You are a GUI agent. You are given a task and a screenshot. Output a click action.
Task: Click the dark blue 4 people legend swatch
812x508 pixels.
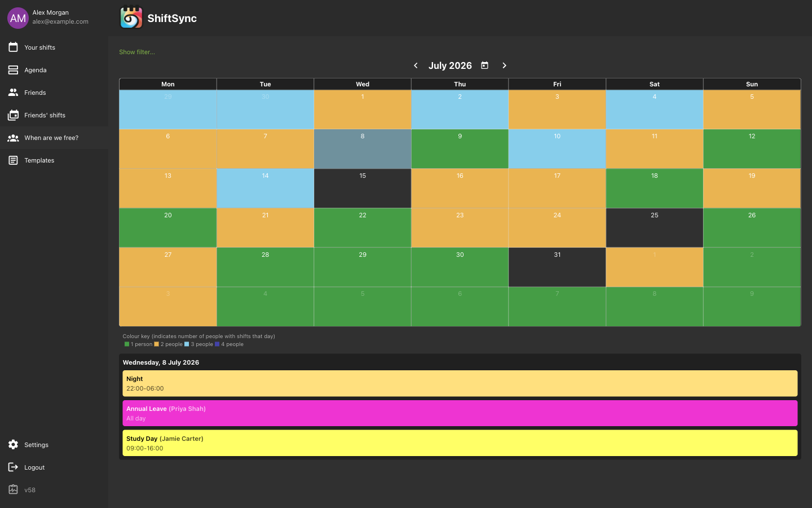[x=217, y=344]
